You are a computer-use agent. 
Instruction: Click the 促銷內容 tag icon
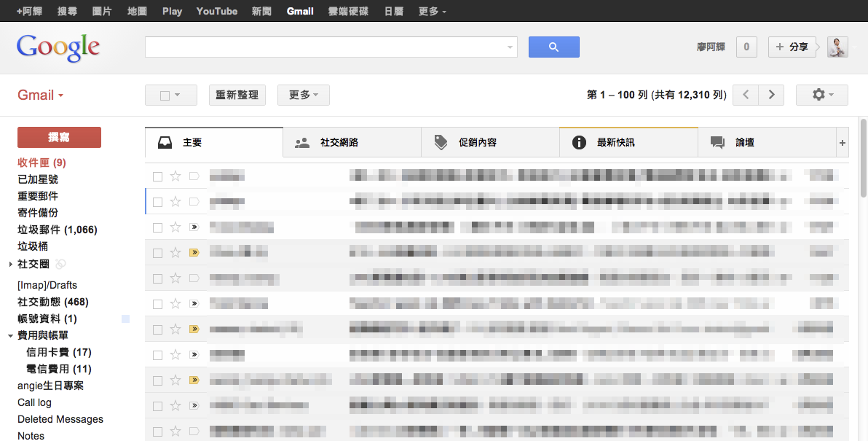click(441, 142)
